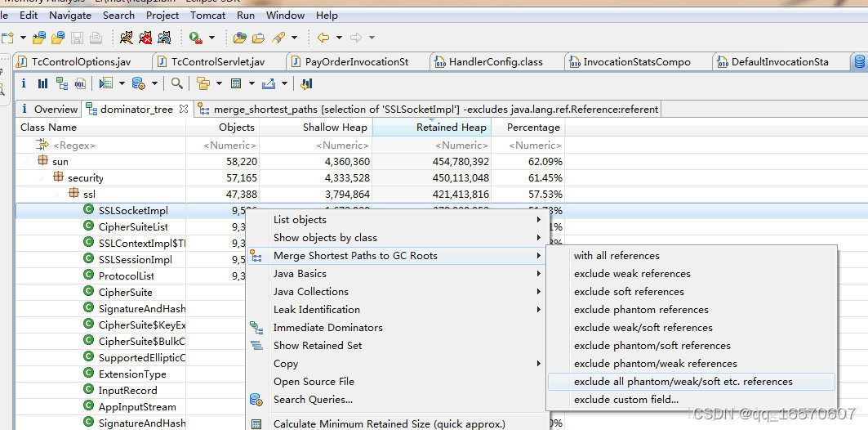The height and width of the screenshot is (430, 868).
Task: Click Calculate Retained Size calculator icon
Action: [x=236, y=83]
